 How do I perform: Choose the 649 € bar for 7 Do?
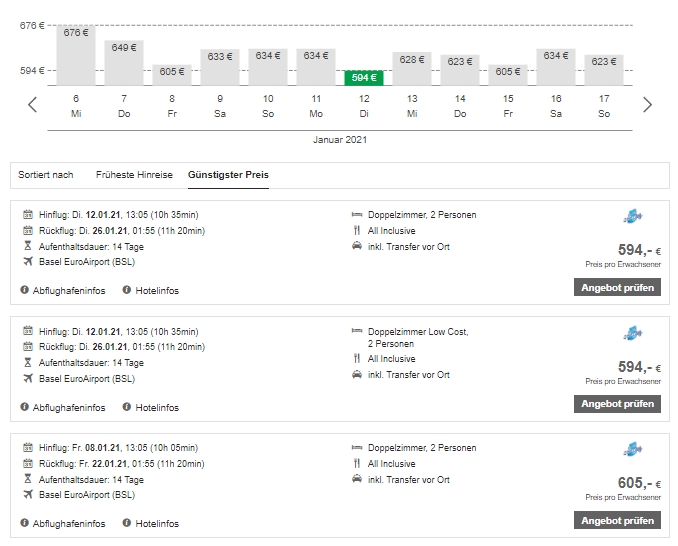point(124,62)
